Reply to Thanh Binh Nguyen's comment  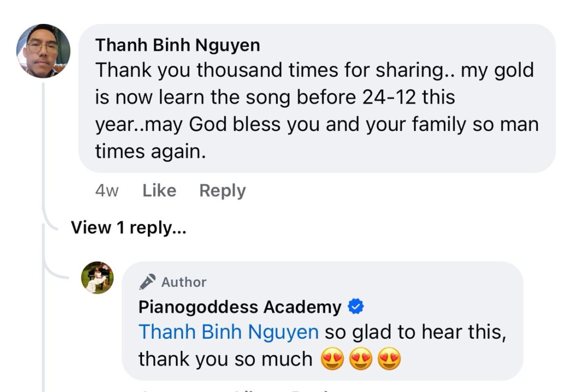click(222, 191)
